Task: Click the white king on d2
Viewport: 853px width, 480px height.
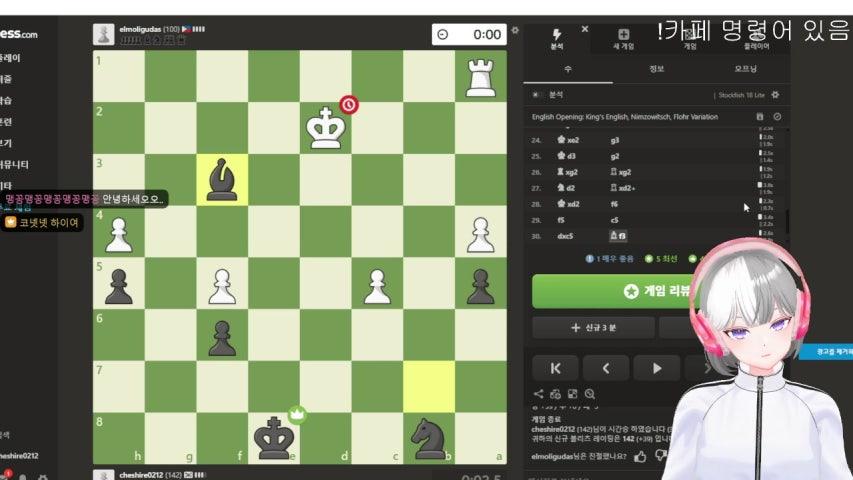Action: pyautogui.click(x=325, y=128)
